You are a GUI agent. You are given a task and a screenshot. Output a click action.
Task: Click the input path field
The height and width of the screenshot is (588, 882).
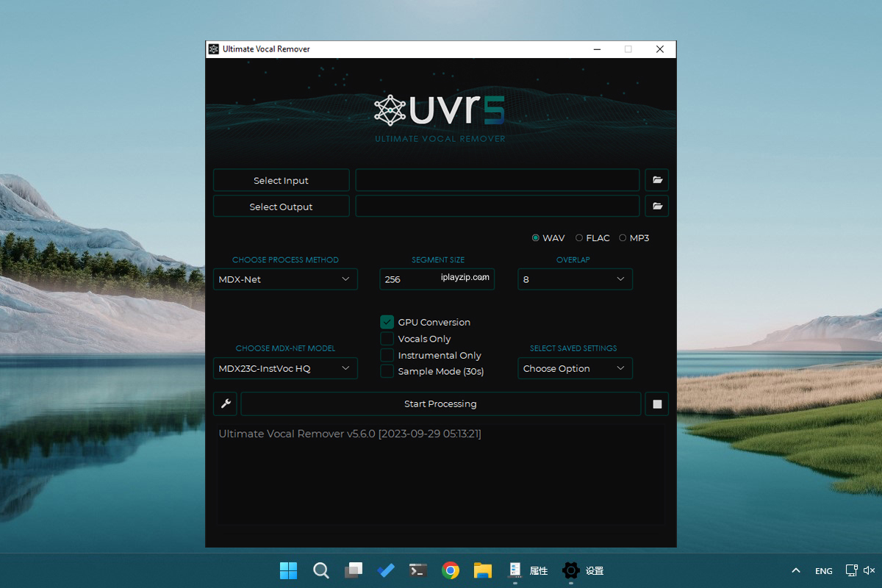click(498, 180)
